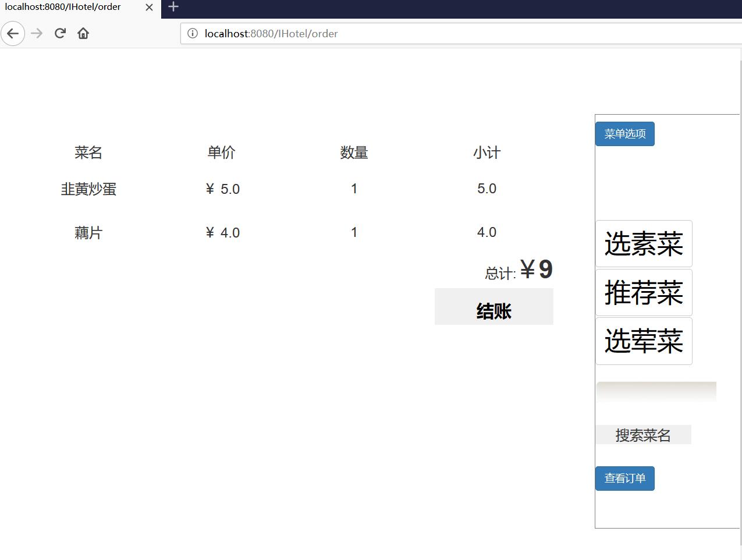The width and height of the screenshot is (742, 560).
Task: Click the 总计 ¥9 total amount text
Action: pyautogui.click(x=517, y=270)
